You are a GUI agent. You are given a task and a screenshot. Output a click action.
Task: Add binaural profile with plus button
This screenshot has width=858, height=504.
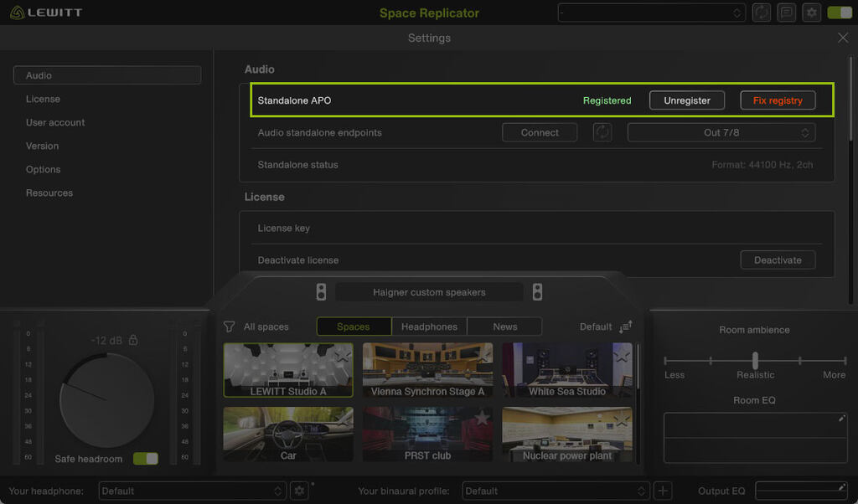[x=663, y=491]
